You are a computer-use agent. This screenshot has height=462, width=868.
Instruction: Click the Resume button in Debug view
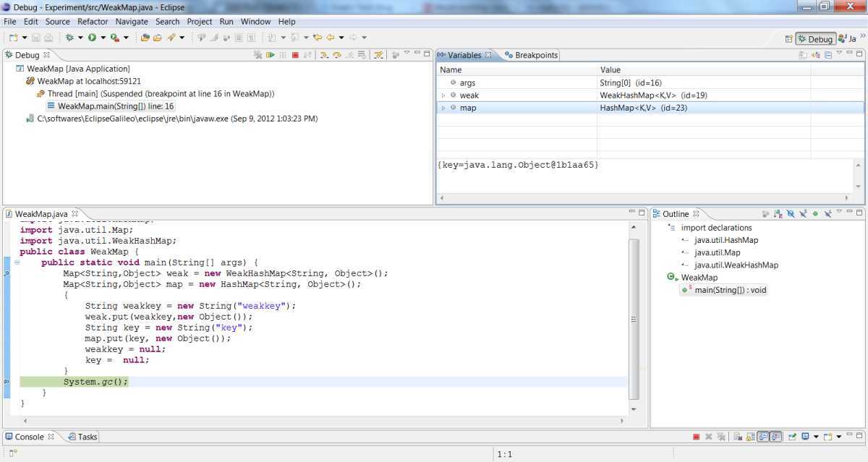pos(271,55)
